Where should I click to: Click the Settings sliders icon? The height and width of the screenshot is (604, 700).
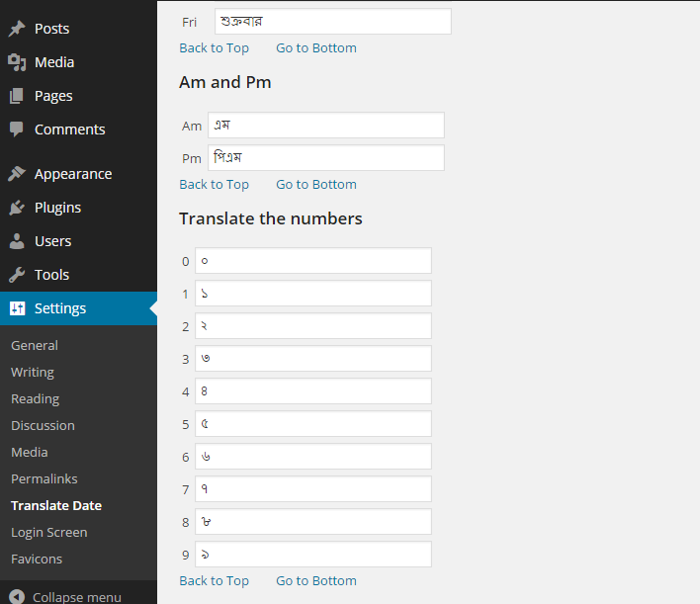[x=17, y=308]
